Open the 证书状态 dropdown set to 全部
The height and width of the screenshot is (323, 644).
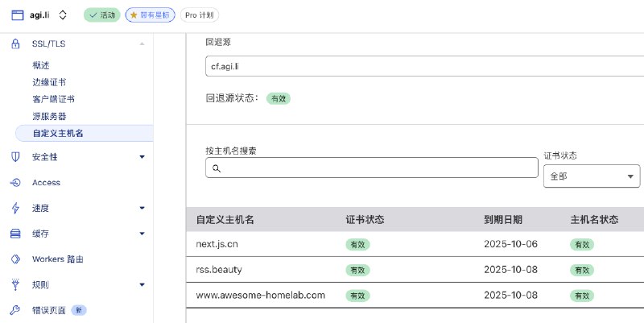[592, 176]
